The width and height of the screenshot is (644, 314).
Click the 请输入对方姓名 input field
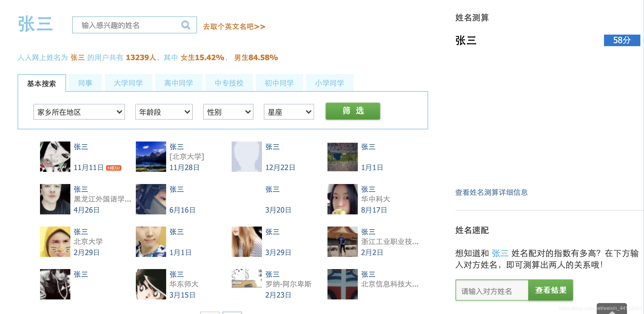(491, 291)
